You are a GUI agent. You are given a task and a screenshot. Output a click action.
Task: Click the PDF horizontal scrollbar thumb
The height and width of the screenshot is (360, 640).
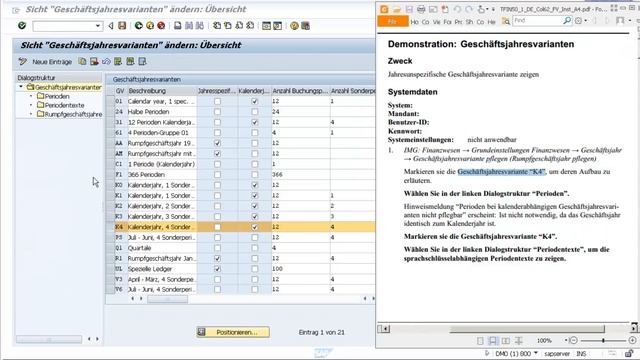point(527,329)
